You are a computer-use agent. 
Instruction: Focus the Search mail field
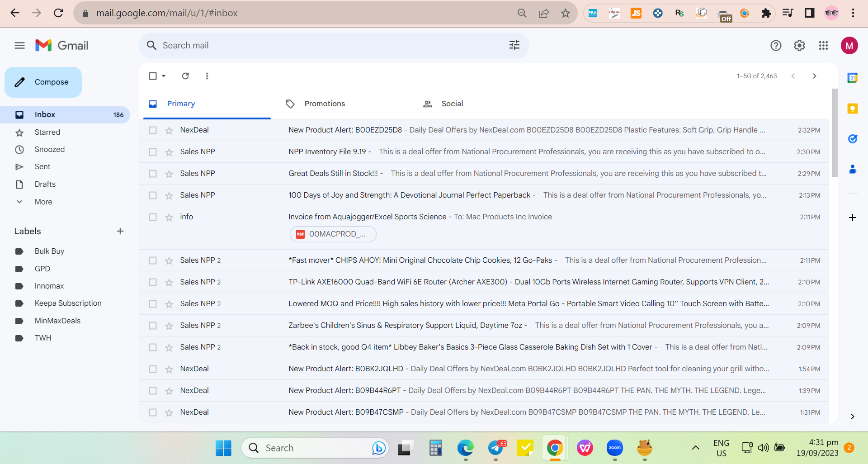pyautogui.click(x=334, y=45)
